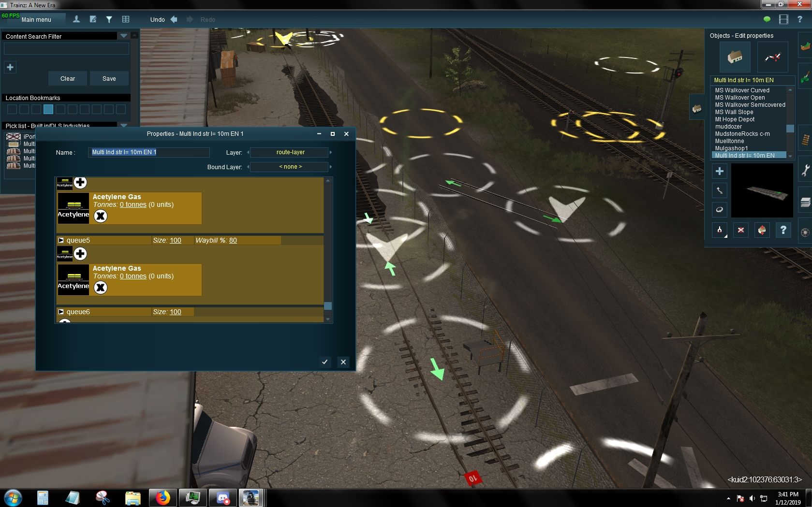Click the add object plus tool
Image resolution: width=812 pixels, height=507 pixels.
point(719,171)
